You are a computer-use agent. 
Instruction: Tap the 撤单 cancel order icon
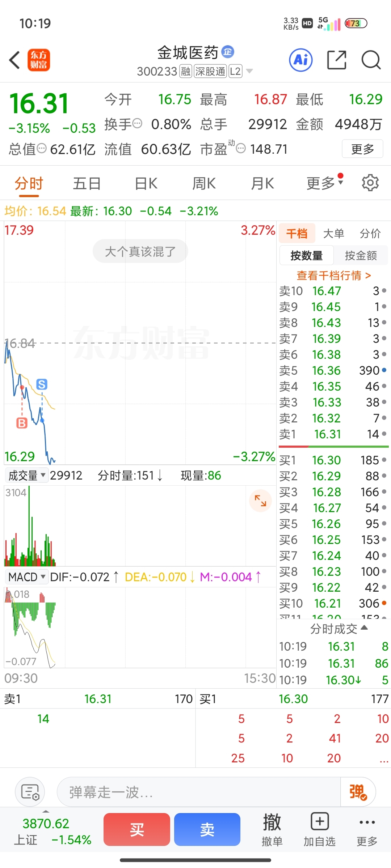pos(272,830)
